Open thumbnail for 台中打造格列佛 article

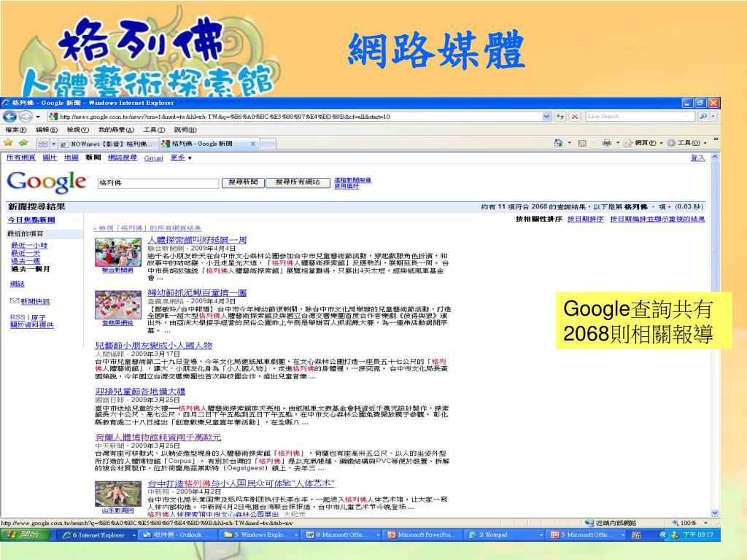pyautogui.click(x=117, y=494)
